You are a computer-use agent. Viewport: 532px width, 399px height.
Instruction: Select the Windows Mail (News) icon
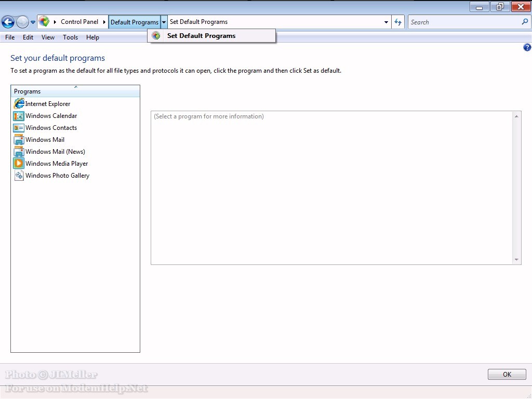(19, 151)
